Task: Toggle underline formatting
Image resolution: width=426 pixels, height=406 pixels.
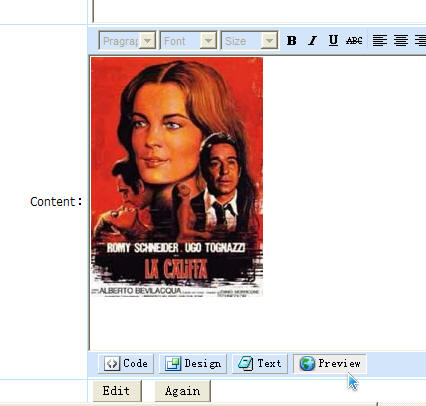Action: coord(333,40)
